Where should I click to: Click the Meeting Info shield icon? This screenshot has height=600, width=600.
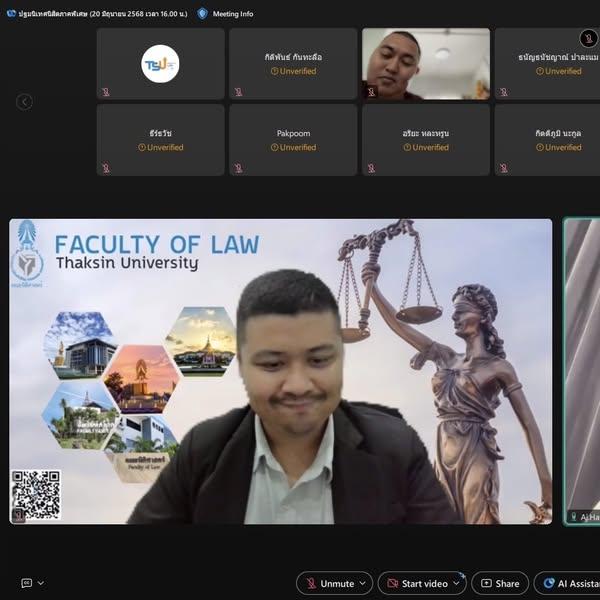202,14
